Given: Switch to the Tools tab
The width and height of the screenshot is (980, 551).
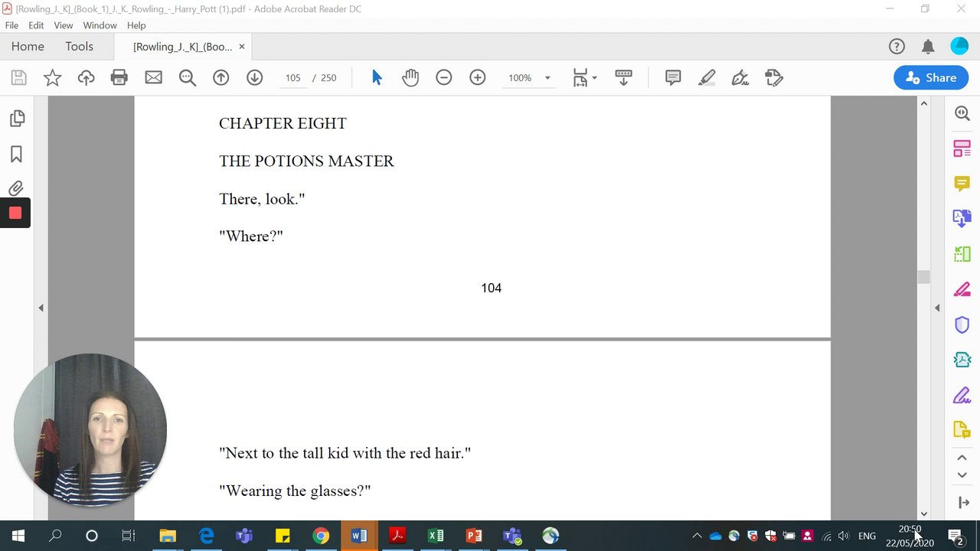Looking at the screenshot, I should click(79, 46).
